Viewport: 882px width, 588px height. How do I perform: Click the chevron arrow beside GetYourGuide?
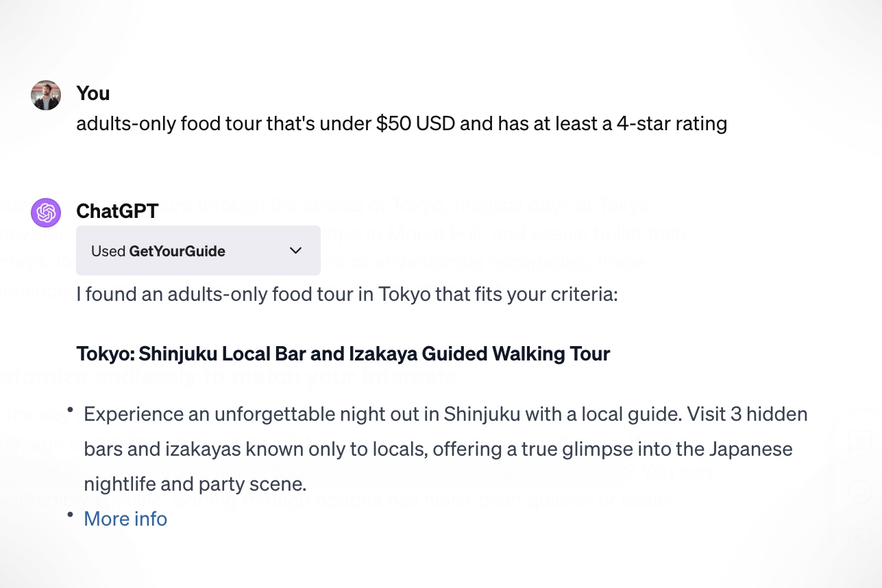point(296,251)
